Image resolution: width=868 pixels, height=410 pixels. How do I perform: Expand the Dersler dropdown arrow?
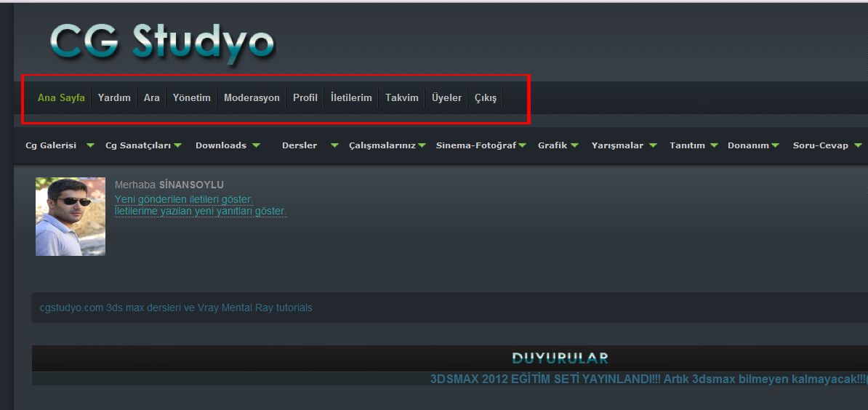pyautogui.click(x=334, y=145)
